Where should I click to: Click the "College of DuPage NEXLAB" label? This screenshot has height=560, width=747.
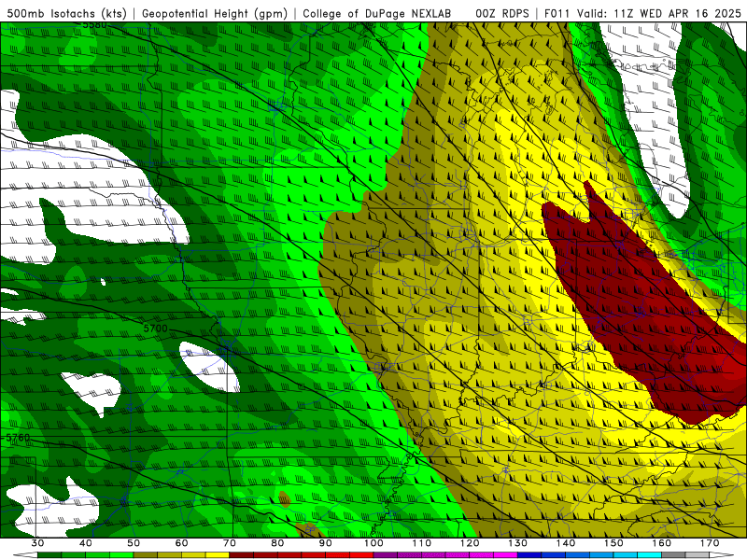(377, 14)
